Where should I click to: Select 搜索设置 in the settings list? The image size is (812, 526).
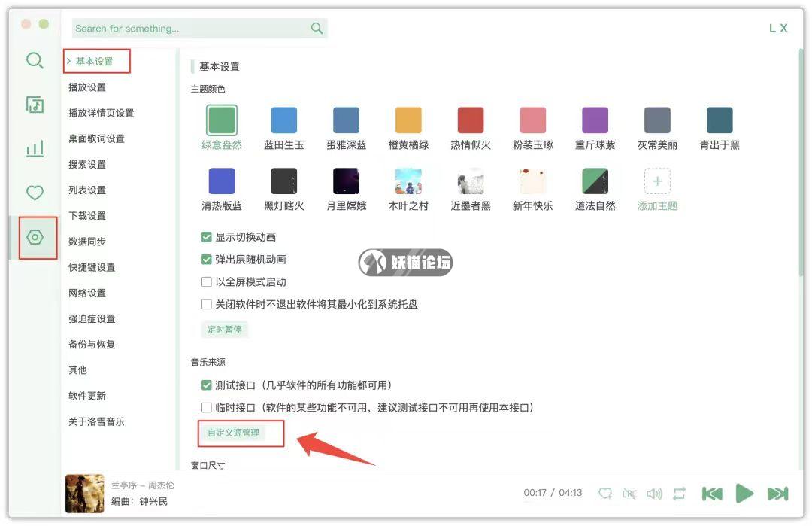tap(87, 164)
